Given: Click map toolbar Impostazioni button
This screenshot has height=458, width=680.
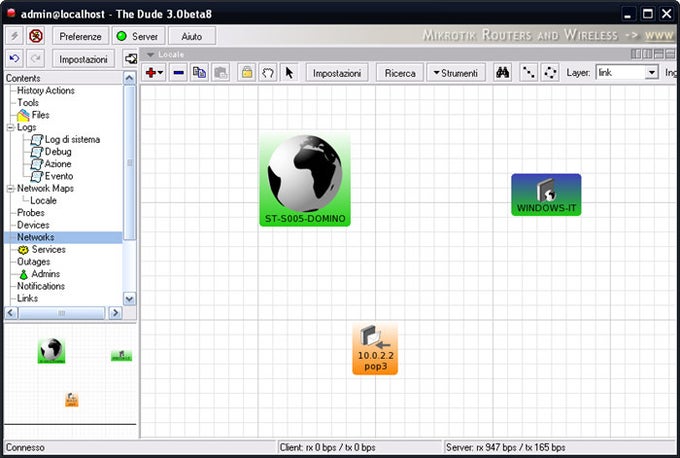Looking at the screenshot, I should point(337,73).
